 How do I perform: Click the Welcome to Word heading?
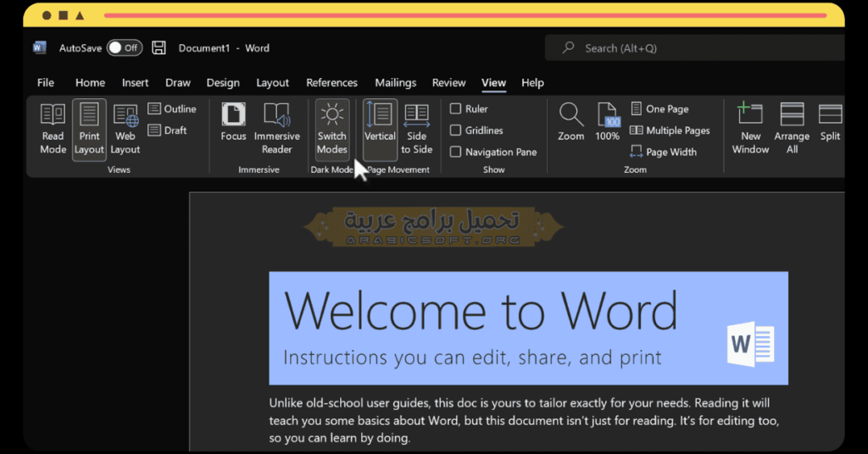(x=481, y=311)
